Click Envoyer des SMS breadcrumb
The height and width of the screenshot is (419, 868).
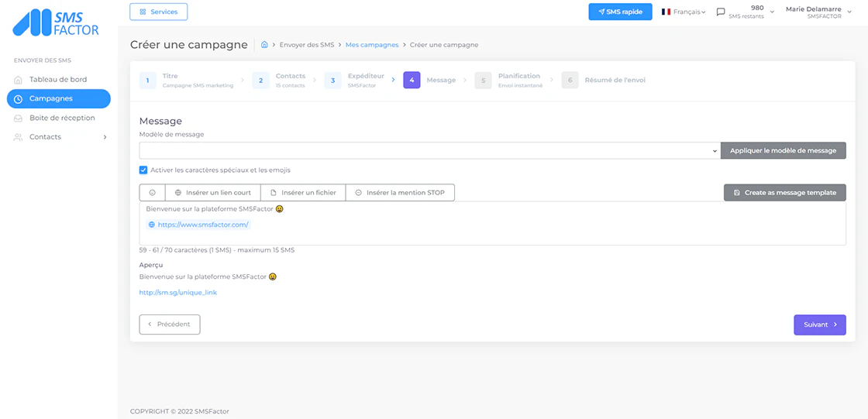pyautogui.click(x=307, y=45)
